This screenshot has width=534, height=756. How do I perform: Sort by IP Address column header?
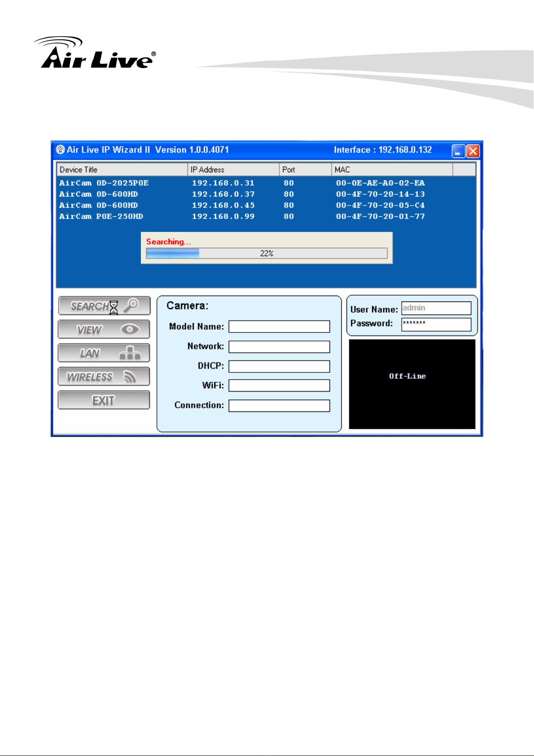click(233, 170)
